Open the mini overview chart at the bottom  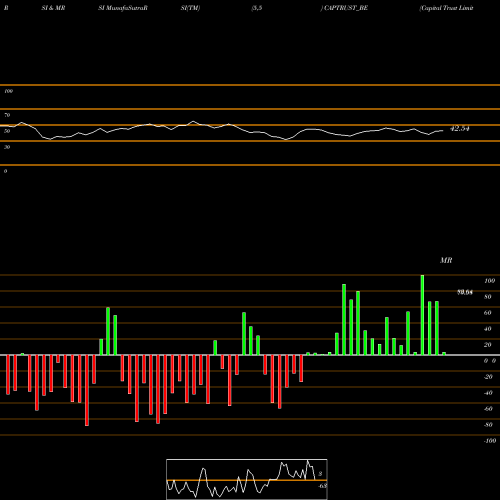(x=247, y=479)
